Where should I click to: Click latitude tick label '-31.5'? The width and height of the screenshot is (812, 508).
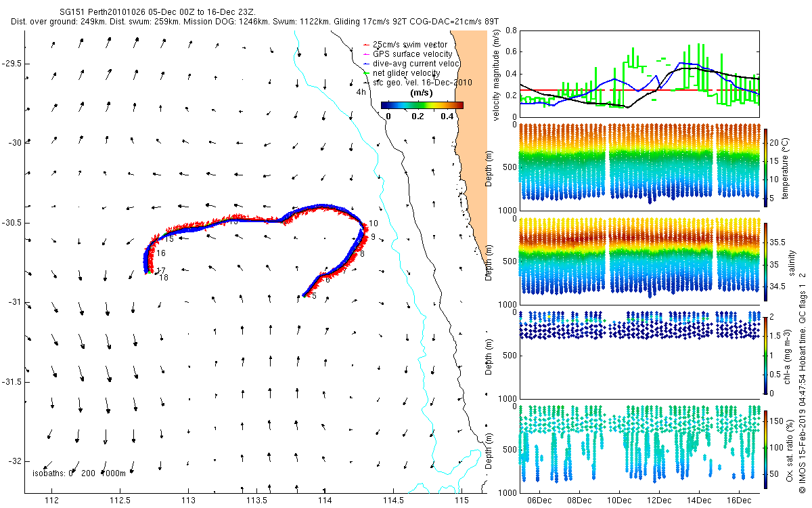click(12, 382)
